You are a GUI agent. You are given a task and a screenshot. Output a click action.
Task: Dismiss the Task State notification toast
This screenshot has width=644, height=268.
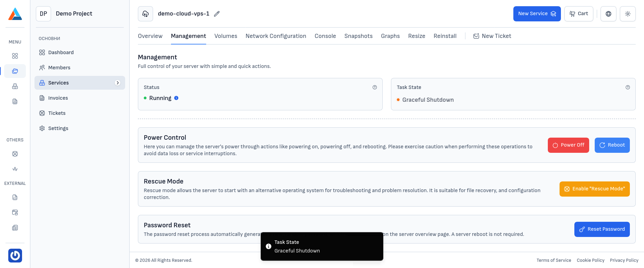(x=322, y=246)
